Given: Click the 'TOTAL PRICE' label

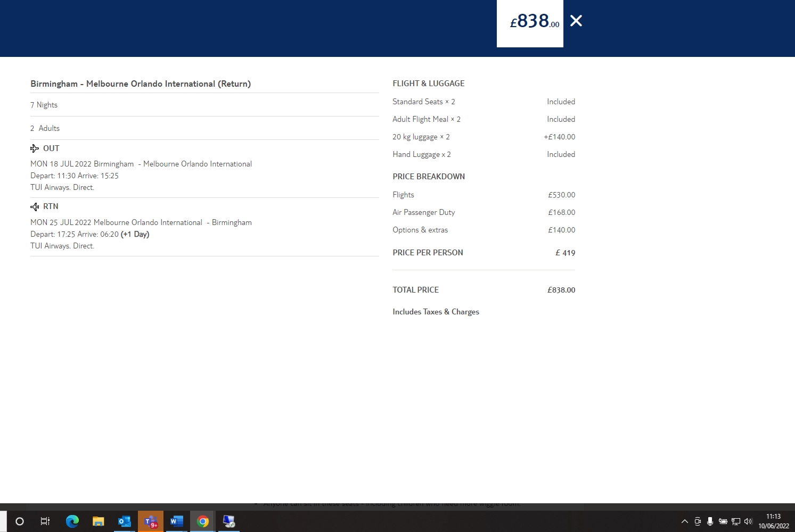Looking at the screenshot, I should [416, 290].
